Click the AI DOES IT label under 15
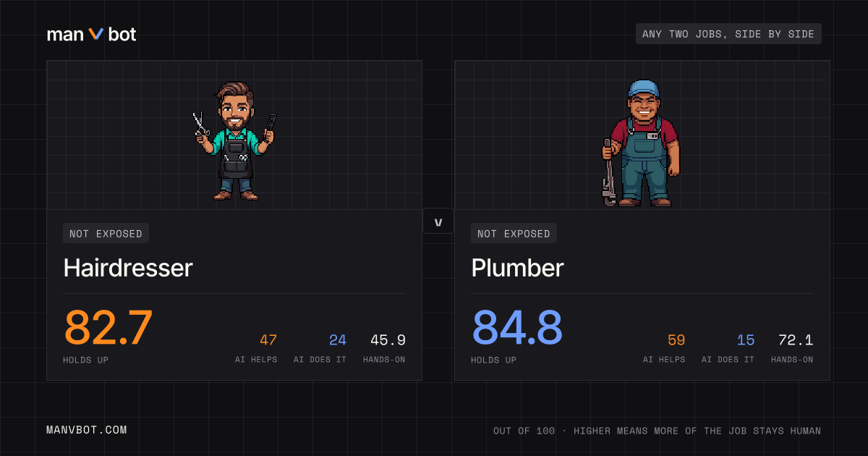Image resolution: width=868 pixels, height=456 pixels. click(x=728, y=360)
